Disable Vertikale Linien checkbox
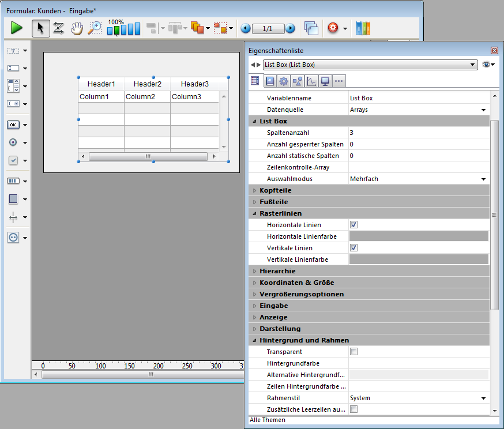The width and height of the screenshot is (504, 429). pos(354,248)
